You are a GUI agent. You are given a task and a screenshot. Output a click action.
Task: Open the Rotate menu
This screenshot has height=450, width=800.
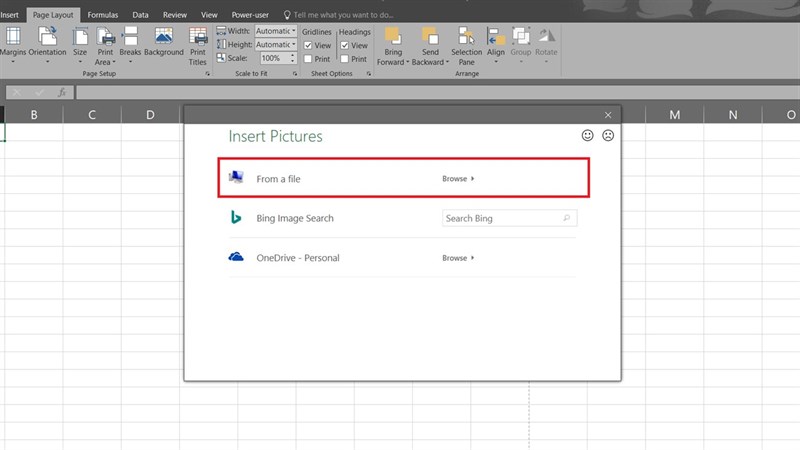pyautogui.click(x=546, y=45)
